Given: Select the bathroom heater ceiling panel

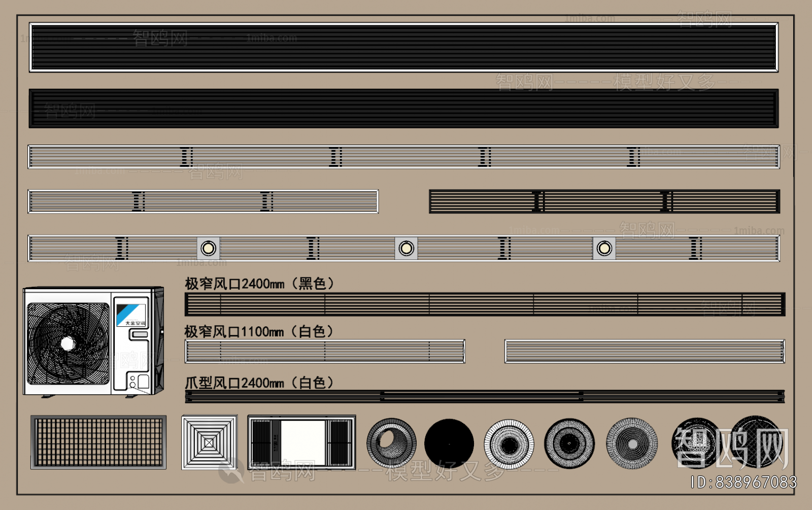Looking at the screenshot, I should (301, 443).
